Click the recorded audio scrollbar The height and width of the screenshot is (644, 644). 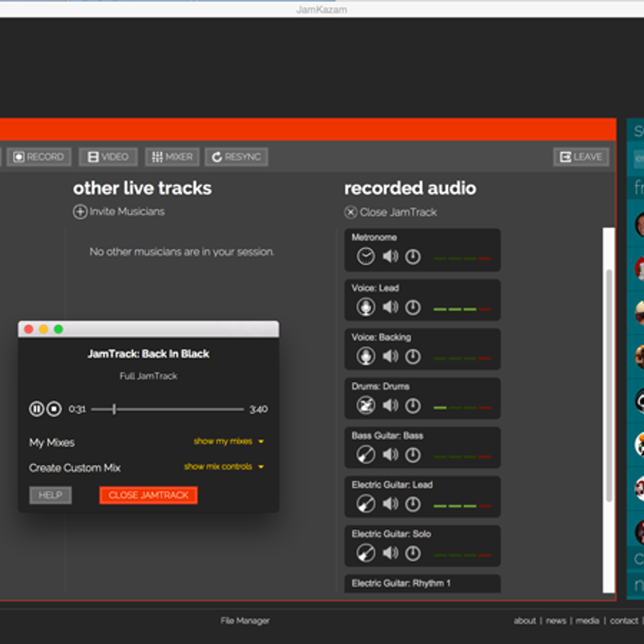(609, 386)
